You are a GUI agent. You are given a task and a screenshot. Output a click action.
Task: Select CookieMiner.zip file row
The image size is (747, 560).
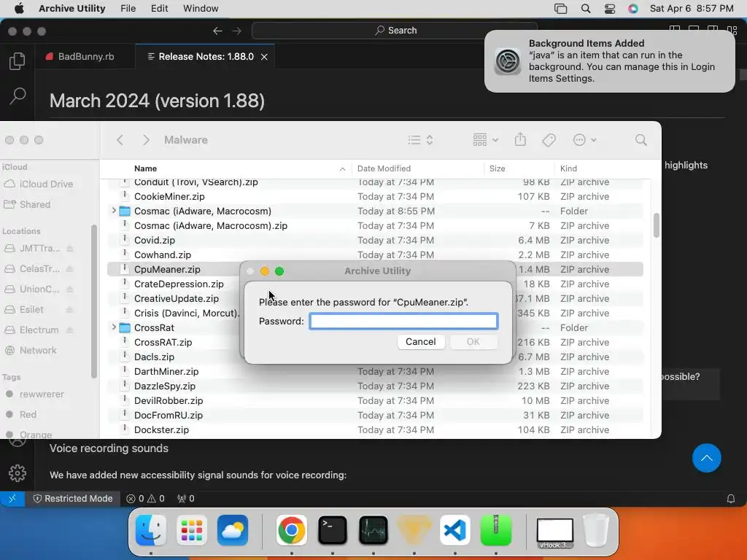[x=375, y=196]
